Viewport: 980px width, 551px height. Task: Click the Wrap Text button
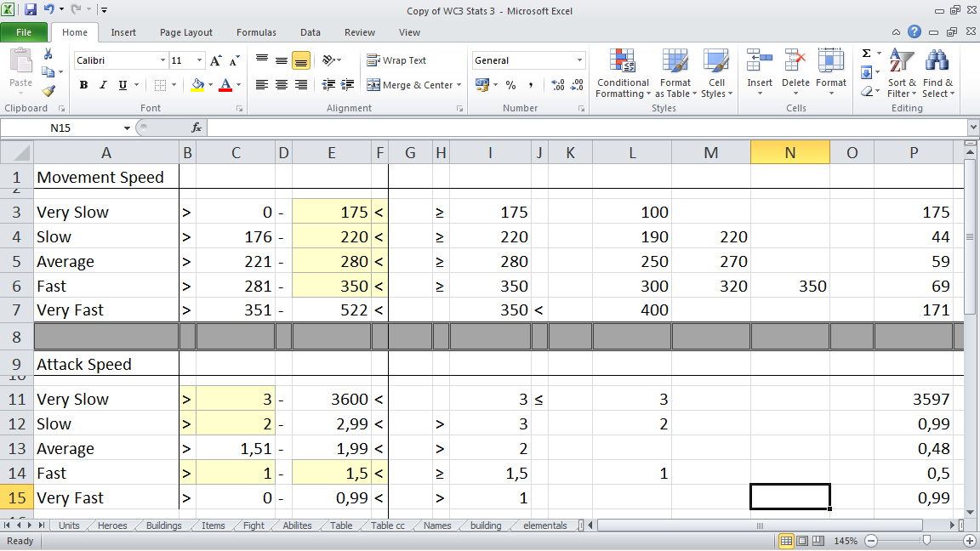[396, 60]
